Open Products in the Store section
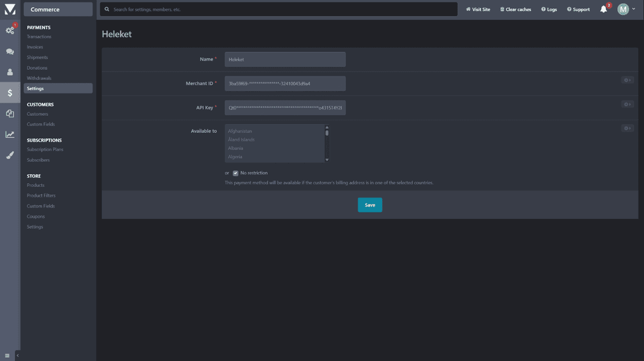This screenshot has height=361, width=644. pos(35,186)
